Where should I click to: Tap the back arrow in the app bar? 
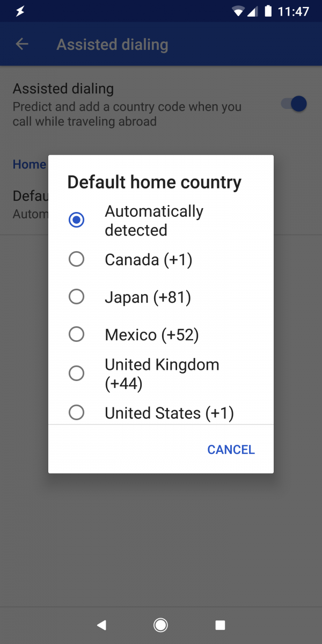pos(21,44)
